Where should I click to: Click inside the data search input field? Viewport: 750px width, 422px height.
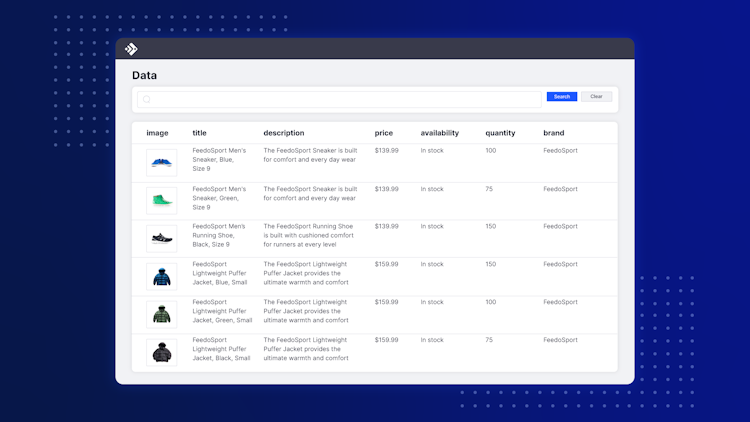(x=339, y=100)
